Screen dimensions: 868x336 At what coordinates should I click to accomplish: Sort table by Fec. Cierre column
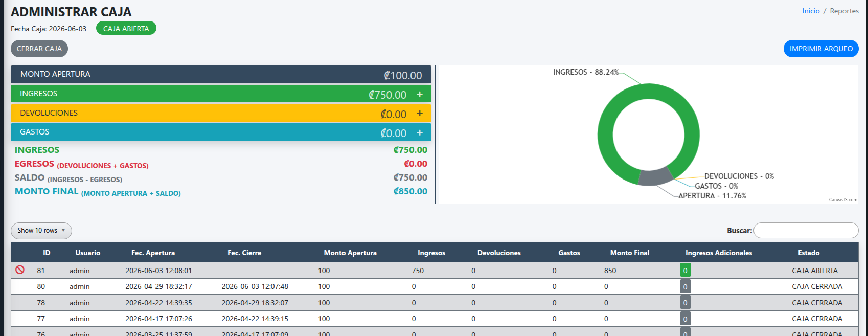(244, 253)
